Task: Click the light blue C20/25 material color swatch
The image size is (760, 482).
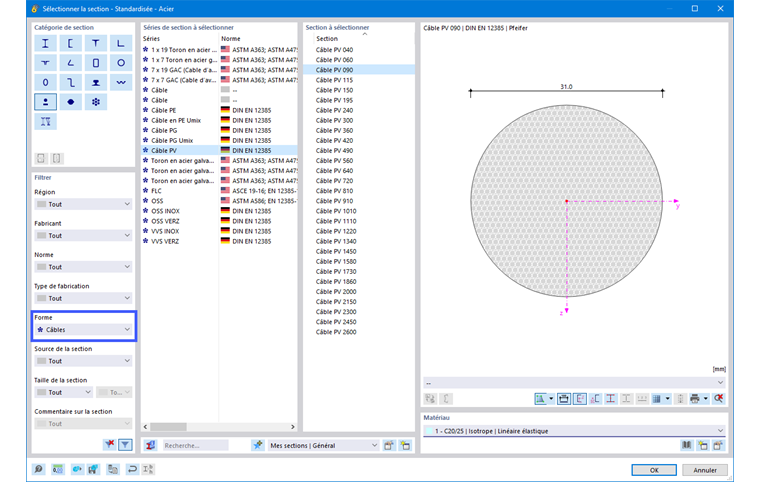Action: (429, 431)
